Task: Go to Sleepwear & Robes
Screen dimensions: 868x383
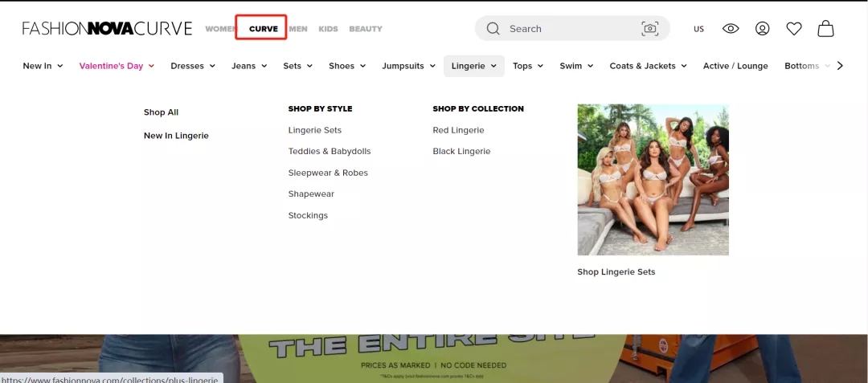Action: (328, 173)
